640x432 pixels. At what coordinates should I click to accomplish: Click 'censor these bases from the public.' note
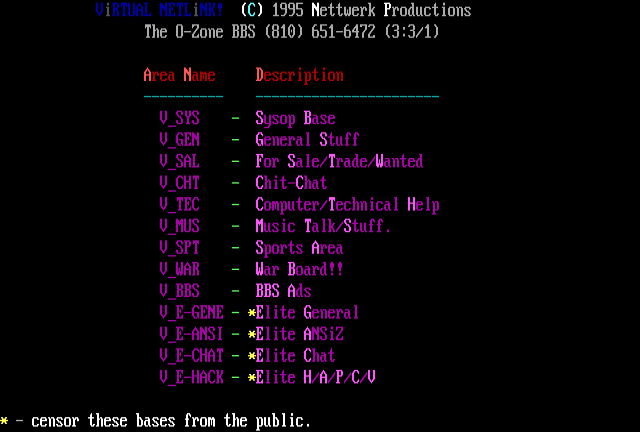pos(171,421)
